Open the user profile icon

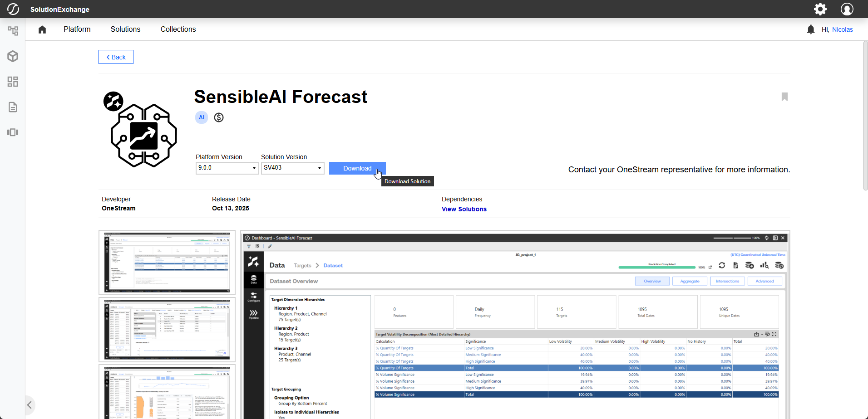point(847,9)
